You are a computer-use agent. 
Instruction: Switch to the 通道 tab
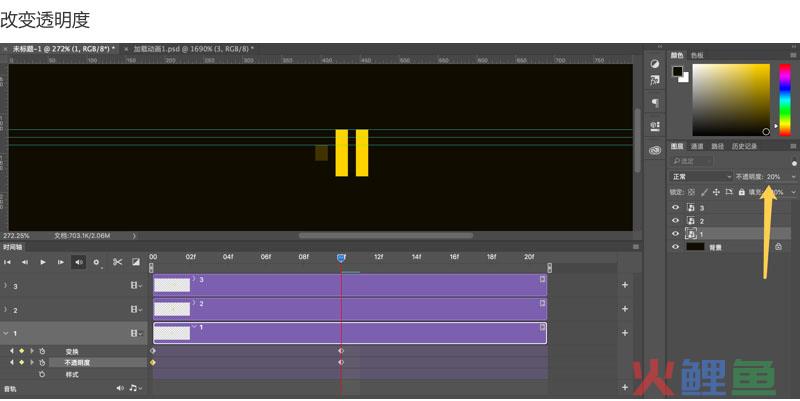coord(697,146)
